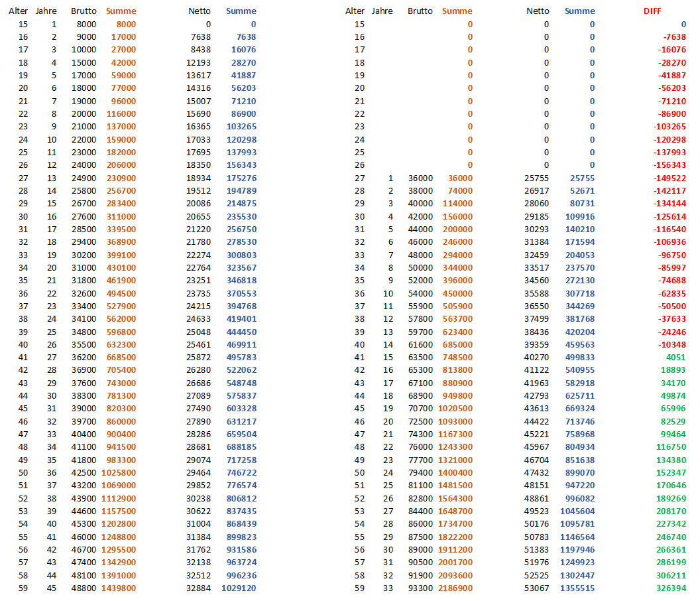The height and width of the screenshot is (601, 700).
Task: Select the cell with value 1029120
Action: click(239, 588)
